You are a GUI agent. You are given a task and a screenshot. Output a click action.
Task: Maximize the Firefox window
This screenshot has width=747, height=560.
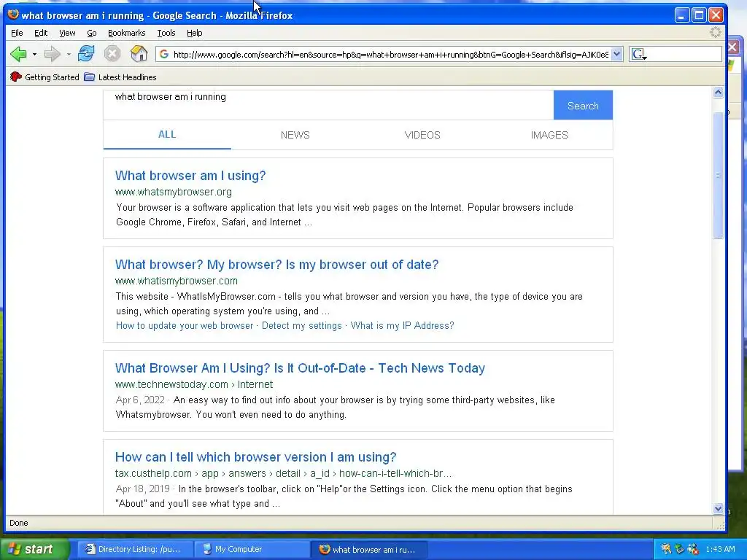coord(699,15)
